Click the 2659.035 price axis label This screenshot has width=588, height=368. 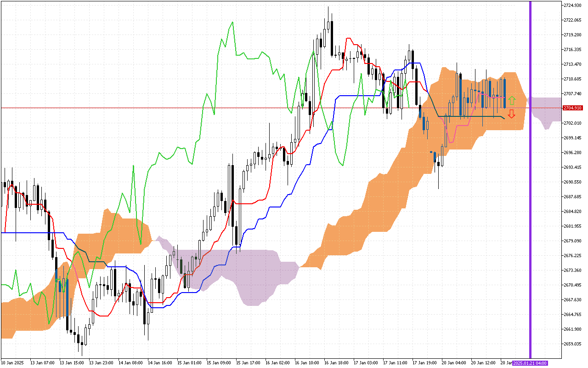tap(573, 344)
